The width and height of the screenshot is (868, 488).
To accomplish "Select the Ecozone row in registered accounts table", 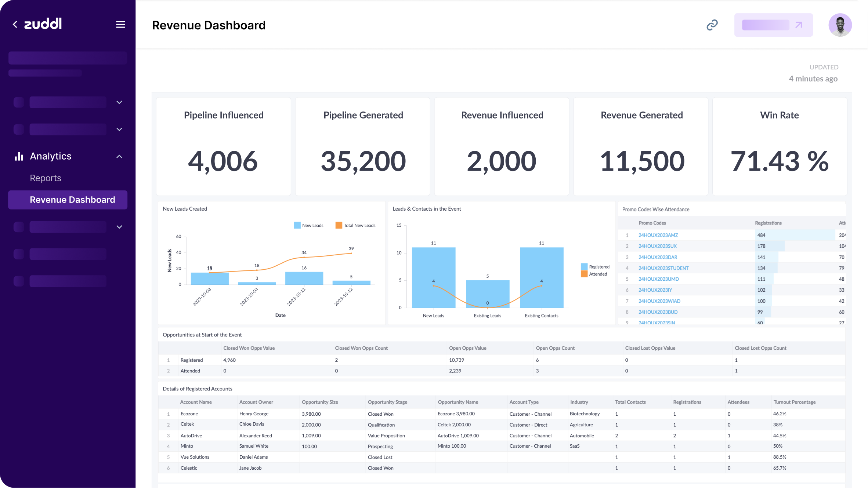I will click(x=189, y=414).
